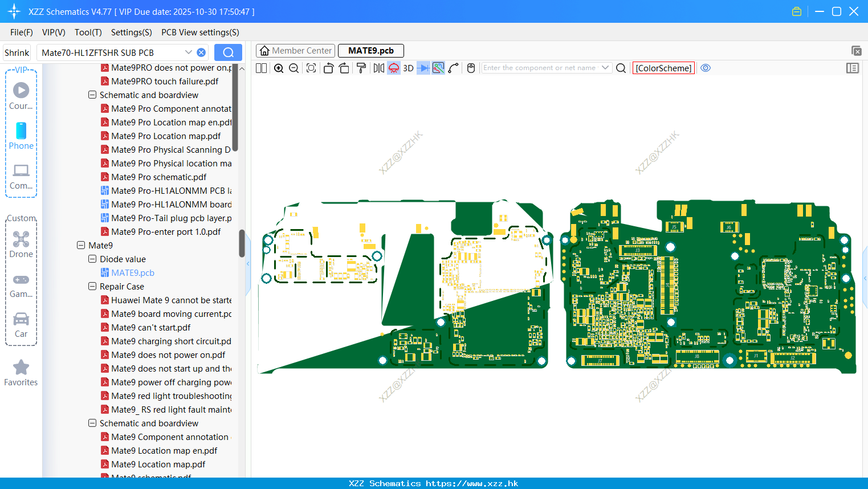Open the ColorScheme selector
Viewport: 868px width, 489px height.
(x=663, y=68)
